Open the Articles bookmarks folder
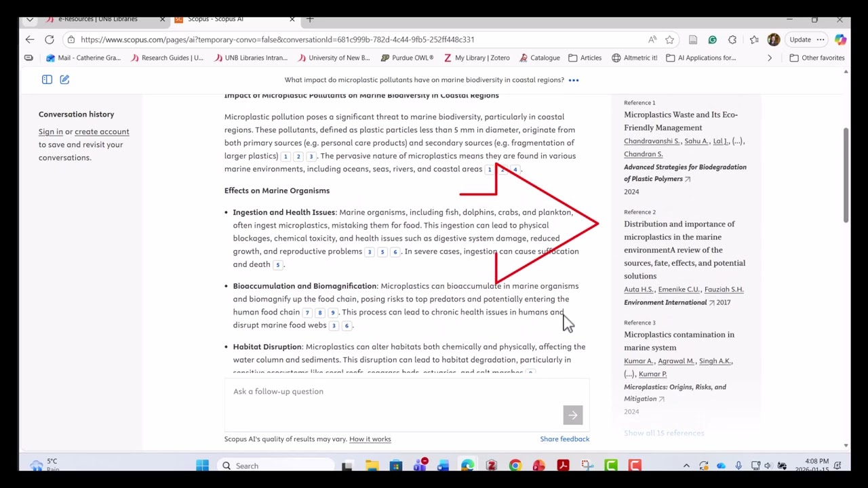Image resolution: width=868 pixels, height=488 pixels. point(585,58)
